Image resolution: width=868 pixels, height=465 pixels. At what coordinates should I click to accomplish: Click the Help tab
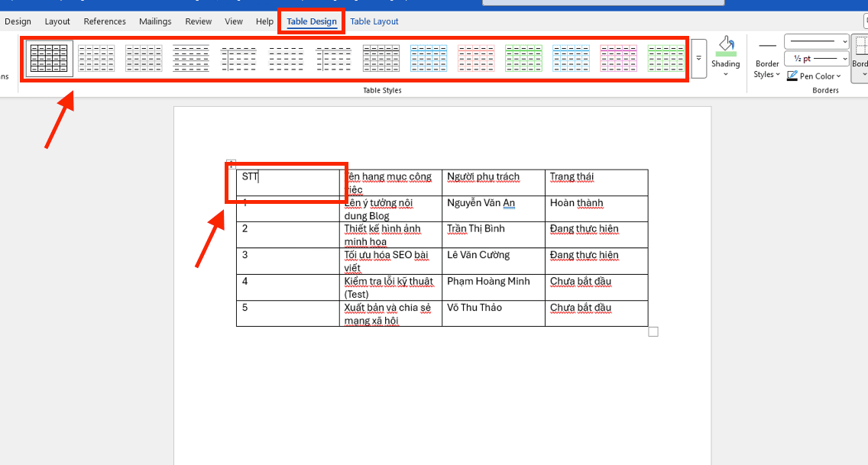tap(264, 21)
